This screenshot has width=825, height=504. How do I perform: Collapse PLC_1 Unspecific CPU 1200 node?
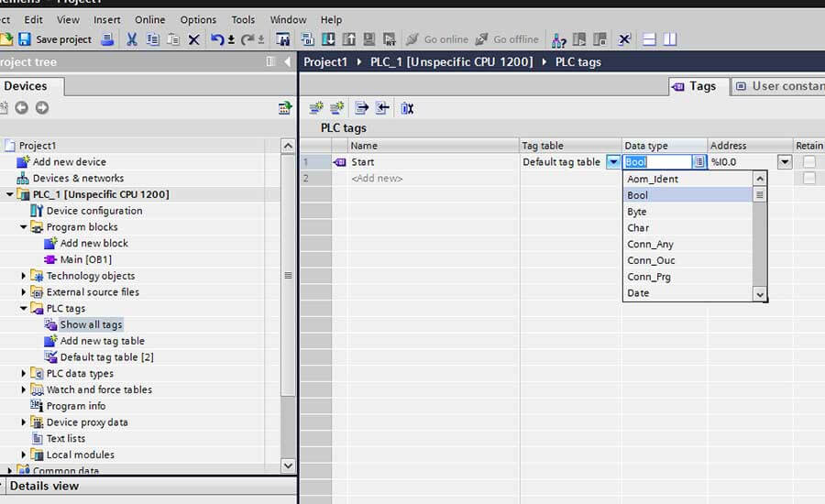pos(10,194)
